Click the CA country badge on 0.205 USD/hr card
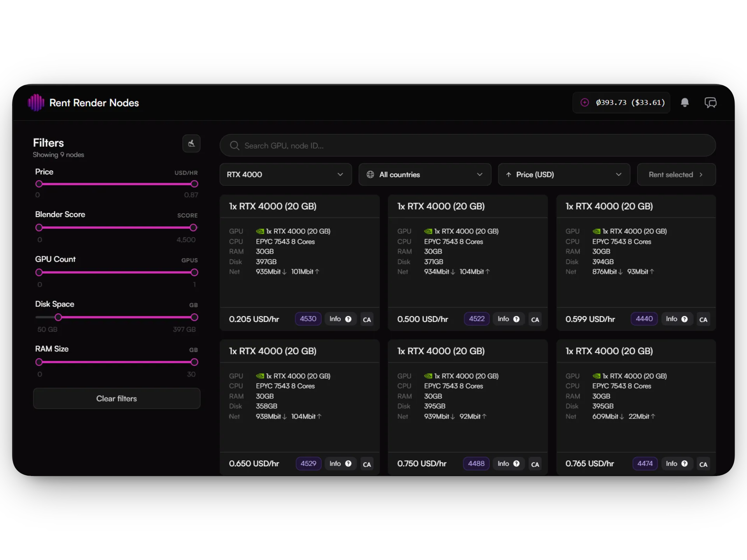747x560 pixels. pos(367,320)
